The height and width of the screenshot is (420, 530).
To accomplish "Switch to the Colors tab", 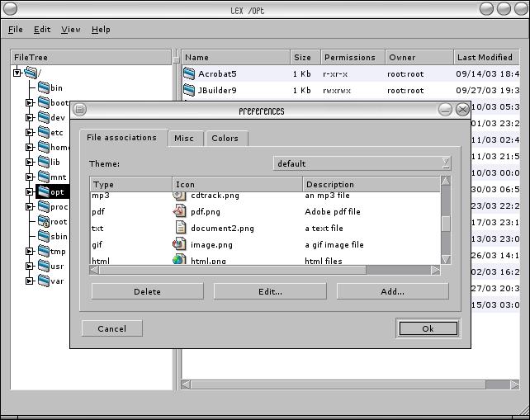I will 225,139.
